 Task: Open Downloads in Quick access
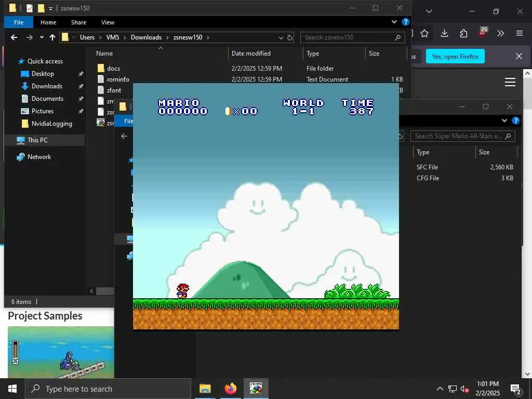click(47, 86)
